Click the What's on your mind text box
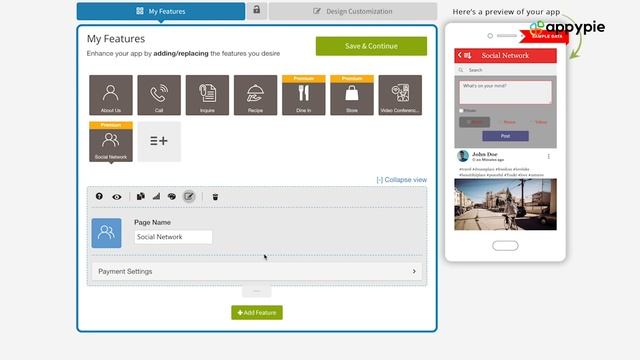The width and height of the screenshot is (640, 360). click(x=505, y=92)
